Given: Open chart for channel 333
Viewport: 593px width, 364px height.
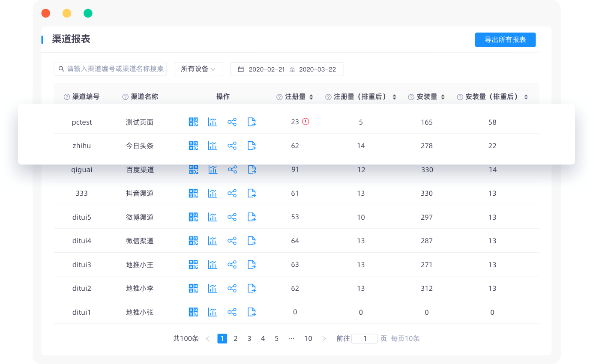Looking at the screenshot, I should click(213, 193).
